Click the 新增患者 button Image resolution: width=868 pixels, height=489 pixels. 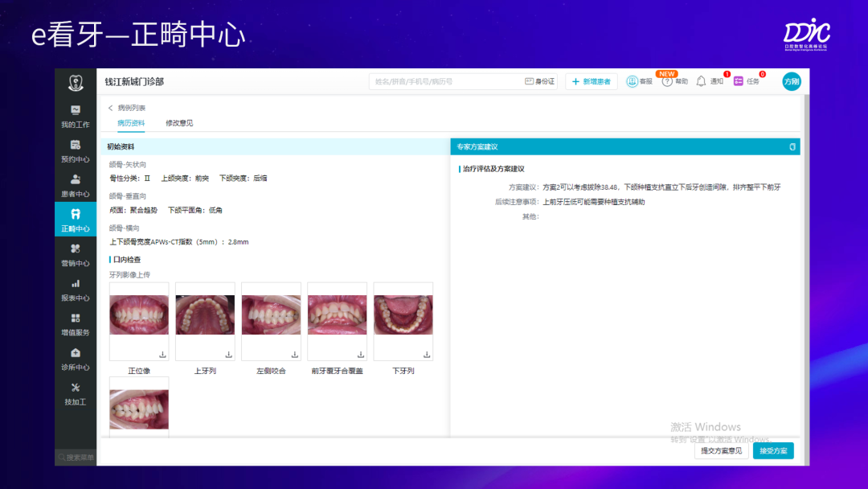[592, 81]
